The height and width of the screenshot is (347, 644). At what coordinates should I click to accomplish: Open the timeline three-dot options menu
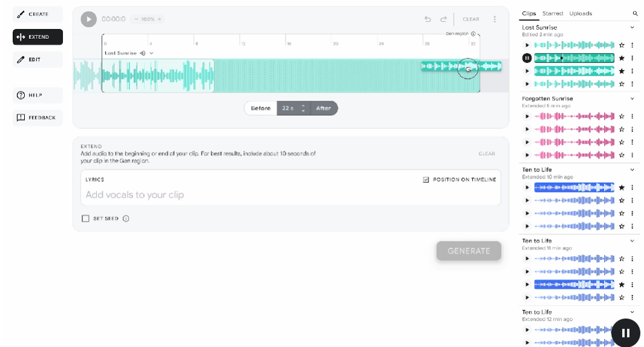click(x=494, y=19)
